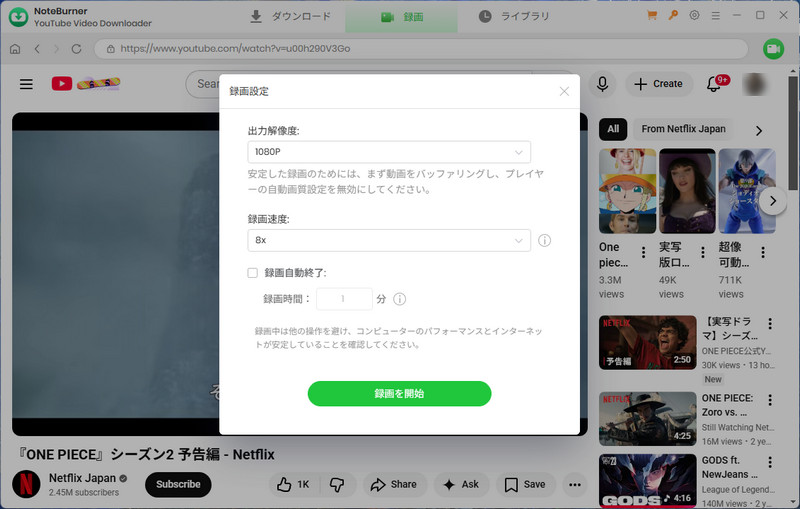The image size is (800, 509).
Task: Open the shopping cart icon in title bar
Action: coord(652,15)
